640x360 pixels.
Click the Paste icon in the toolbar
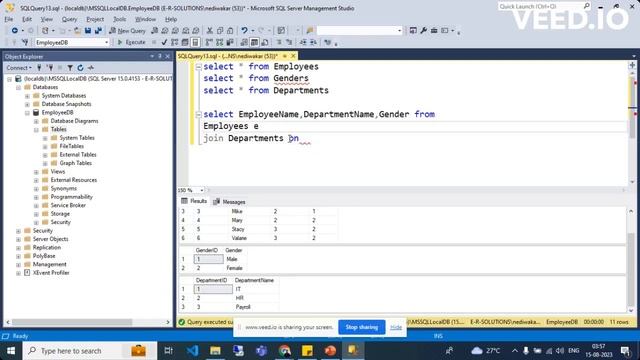(230, 31)
